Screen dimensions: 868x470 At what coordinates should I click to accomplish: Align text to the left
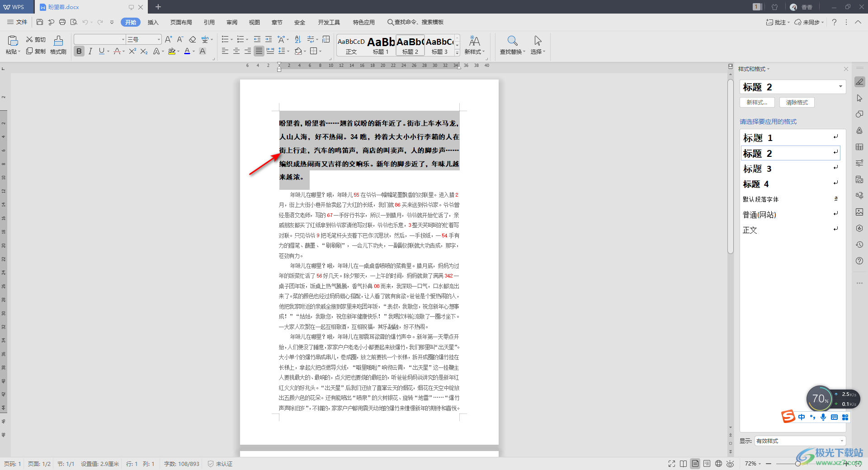(225, 51)
